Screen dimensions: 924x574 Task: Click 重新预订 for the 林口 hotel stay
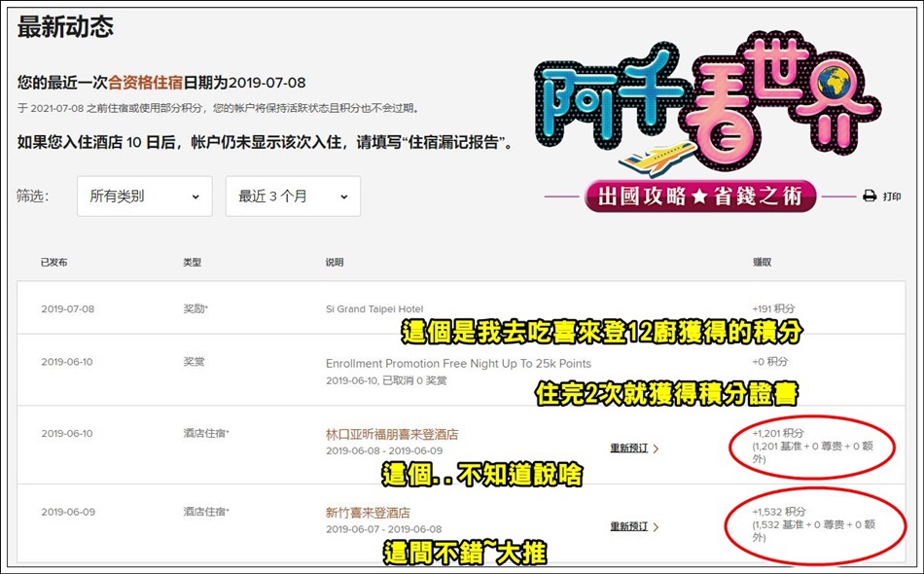tap(628, 448)
